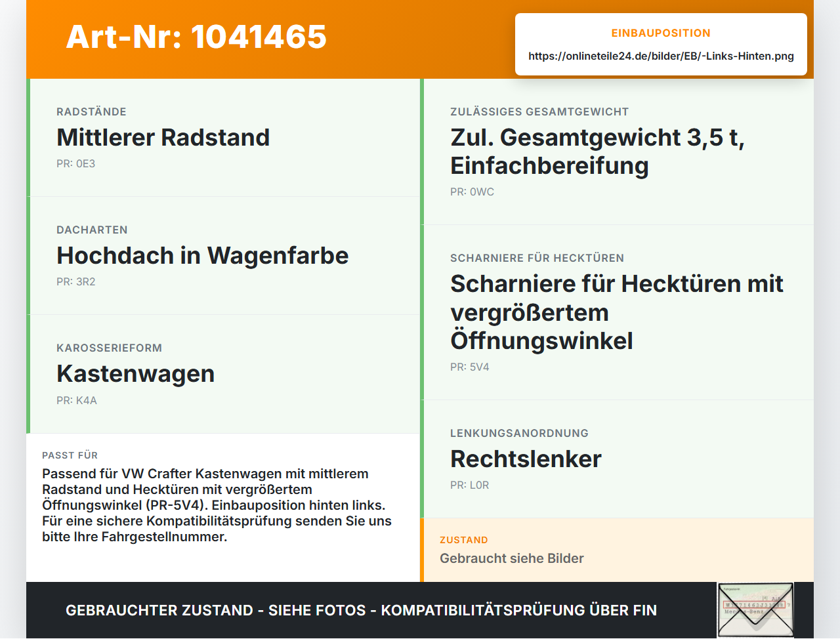Select Zul. Gesamtgewicht 3,5 t value

point(598,152)
